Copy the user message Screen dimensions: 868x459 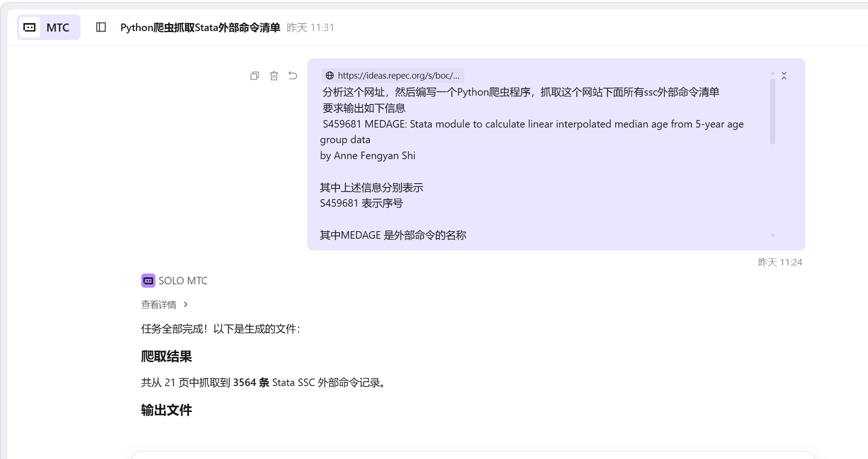[x=255, y=76]
